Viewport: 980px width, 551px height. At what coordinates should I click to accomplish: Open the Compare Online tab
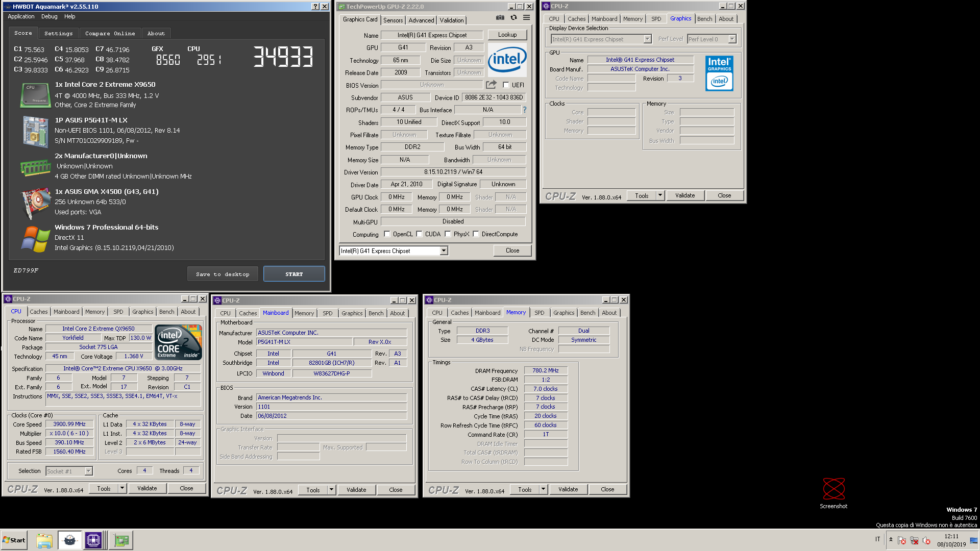(x=110, y=33)
